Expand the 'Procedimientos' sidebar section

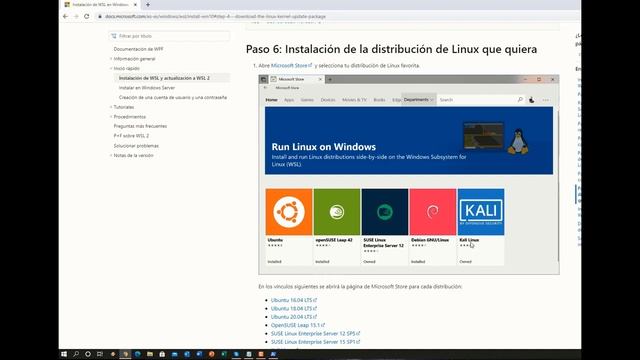click(x=129, y=117)
